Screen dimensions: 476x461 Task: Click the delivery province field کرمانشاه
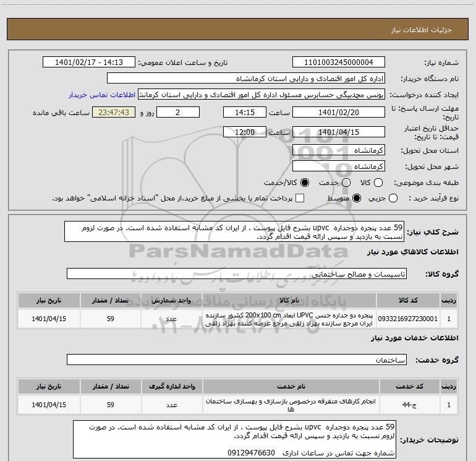339,150
